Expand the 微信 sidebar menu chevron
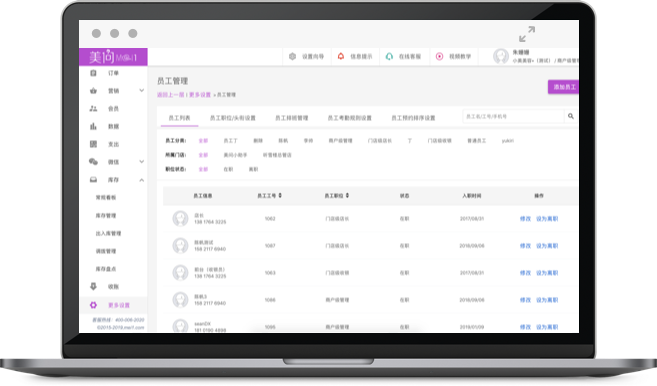The width and height of the screenshot is (657, 386). click(x=142, y=162)
